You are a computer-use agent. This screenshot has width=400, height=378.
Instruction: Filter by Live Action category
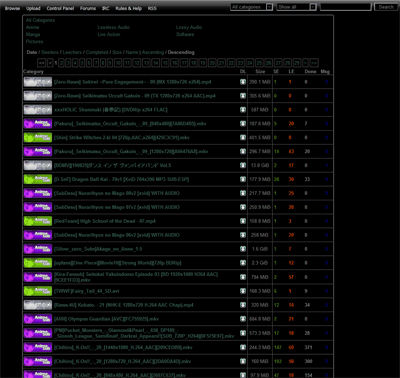(x=109, y=34)
